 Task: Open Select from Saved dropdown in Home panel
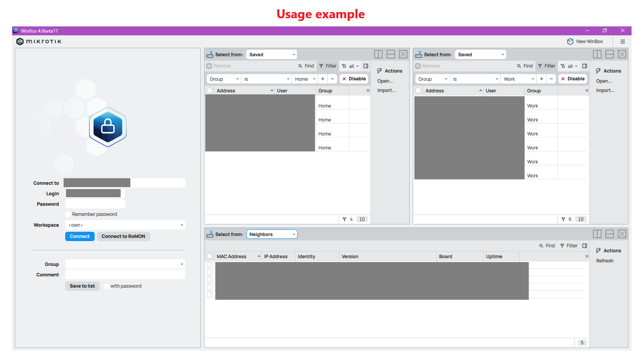click(x=272, y=54)
